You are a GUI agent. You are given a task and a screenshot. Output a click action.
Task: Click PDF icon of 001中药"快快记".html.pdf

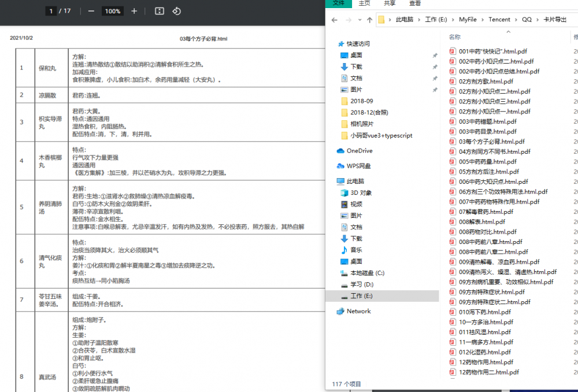click(x=453, y=51)
